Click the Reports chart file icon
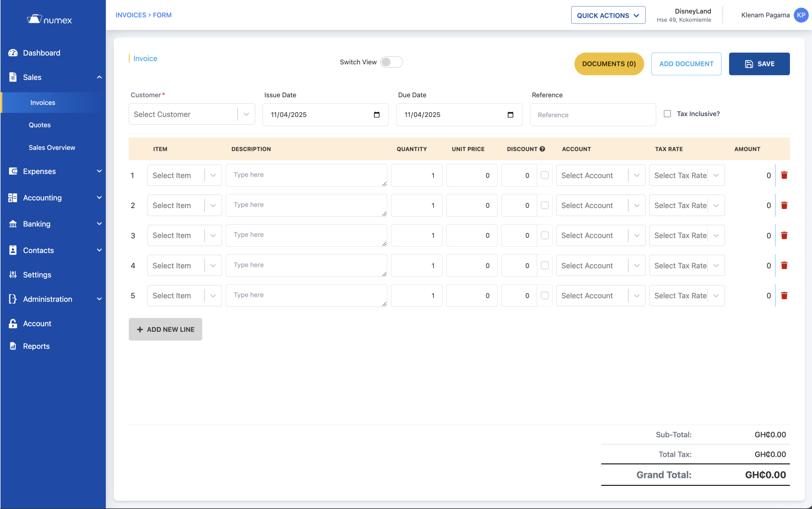Image resolution: width=812 pixels, height=509 pixels. coord(13,346)
